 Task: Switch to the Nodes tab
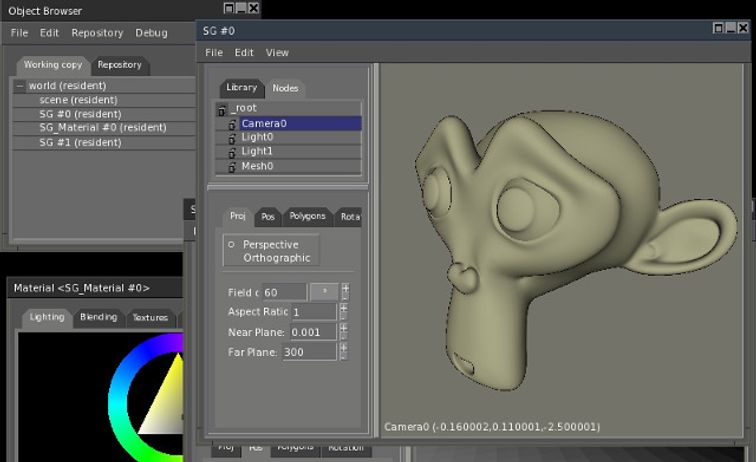click(x=285, y=88)
